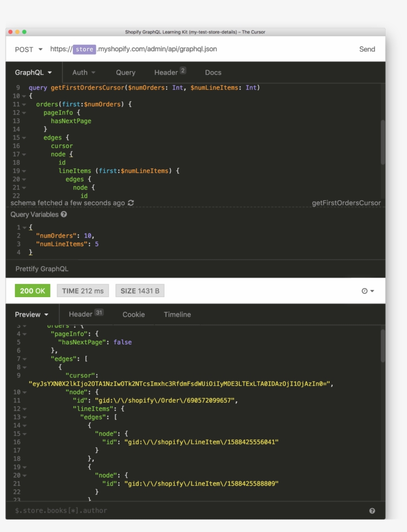
Task: Click the getFirstOrdersCursor operation name label
Action: [x=346, y=203]
